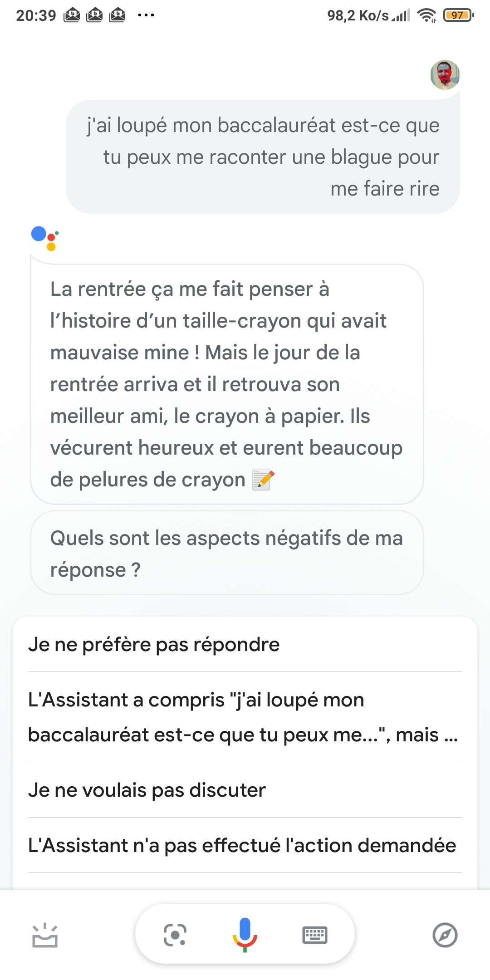
Task: Tap my "j'ai loupé mon baccalauréat" message
Action: click(x=263, y=157)
